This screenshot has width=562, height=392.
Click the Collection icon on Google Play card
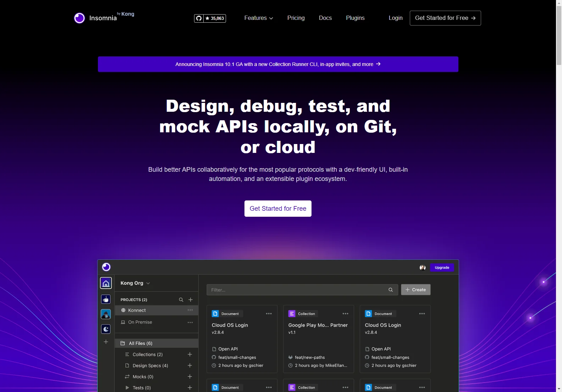[292, 314]
